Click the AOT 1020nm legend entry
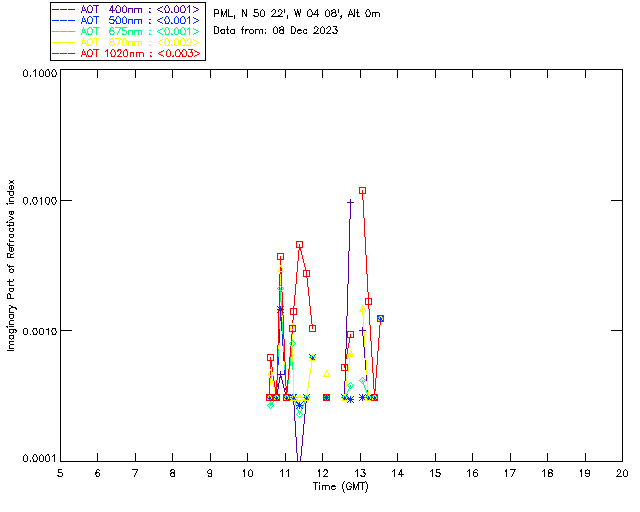This screenshot has height=512, width=640. [x=126, y=53]
